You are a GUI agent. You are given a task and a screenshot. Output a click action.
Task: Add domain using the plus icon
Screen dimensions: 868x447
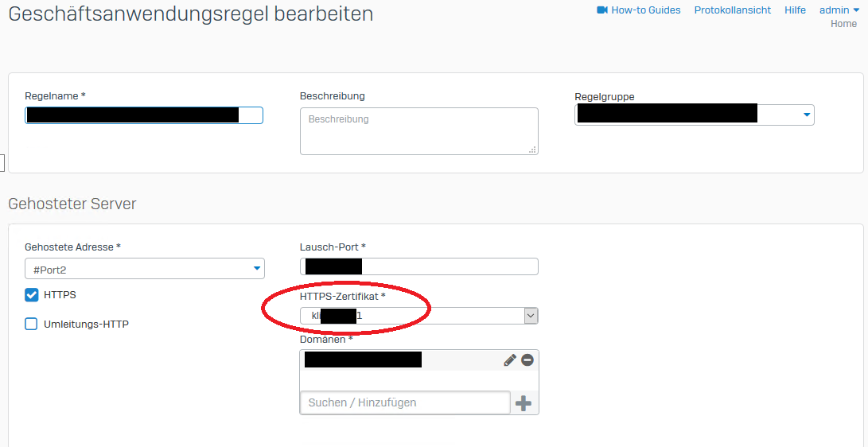click(523, 403)
